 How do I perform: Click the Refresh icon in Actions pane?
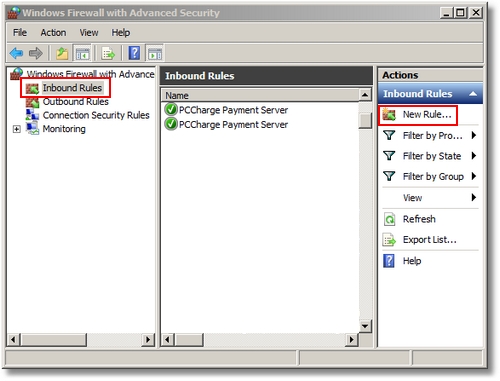tap(389, 219)
